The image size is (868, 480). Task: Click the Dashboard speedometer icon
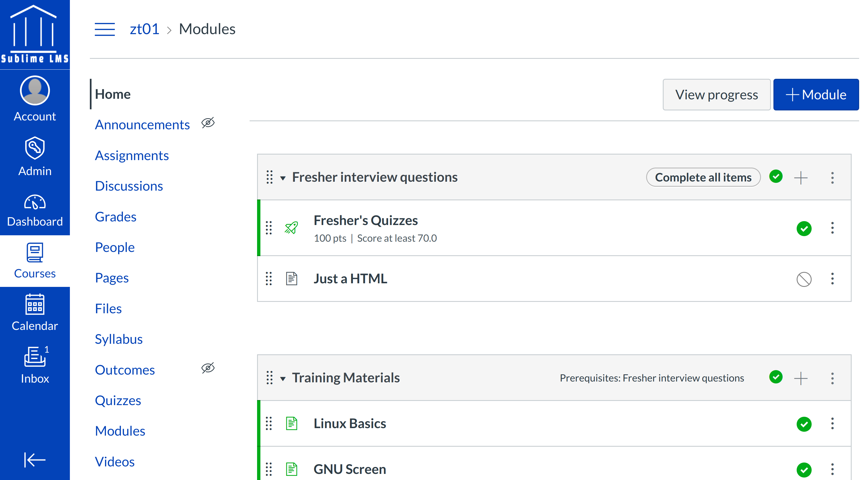click(35, 202)
